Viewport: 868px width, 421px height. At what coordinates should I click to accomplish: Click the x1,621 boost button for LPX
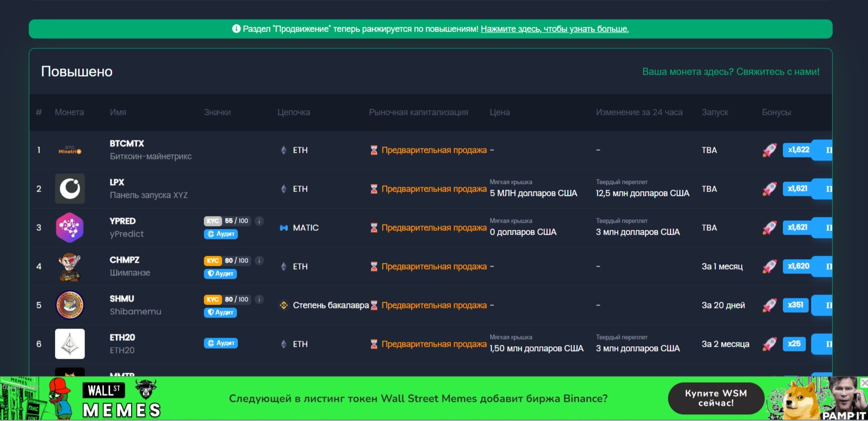[798, 189]
